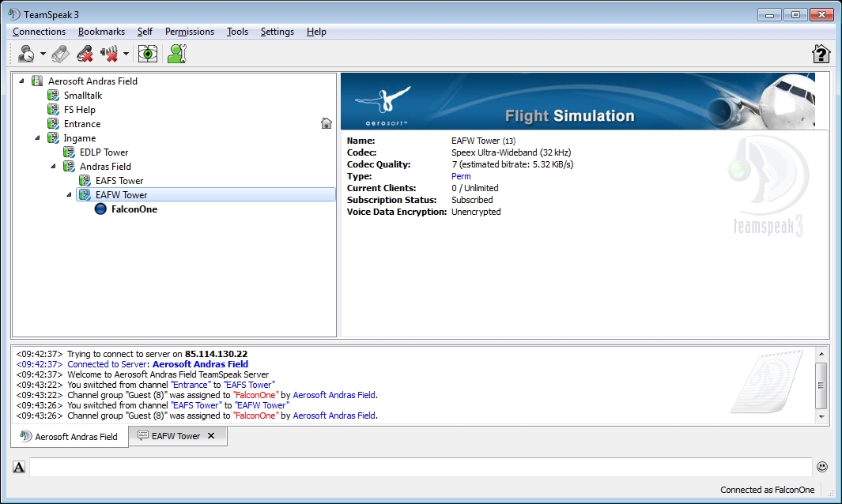
Task: Click the default channel home icon
Action: [x=326, y=123]
